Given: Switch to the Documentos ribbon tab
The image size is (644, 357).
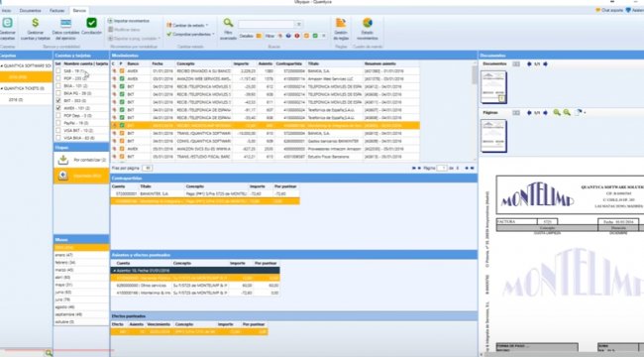Looking at the screenshot, I should point(30,10).
